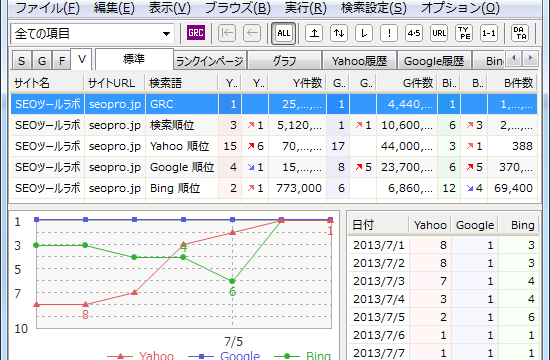Open the ファイル(F) menu
Image resolution: width=550 pixels, height=360 pixels.
(x=47, y=8)
